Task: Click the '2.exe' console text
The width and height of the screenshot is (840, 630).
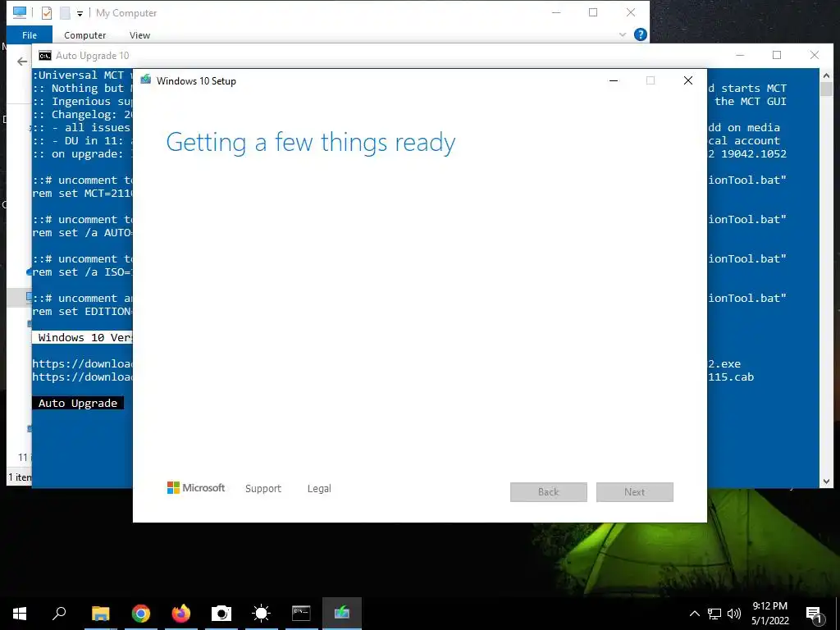Action: (x=724, y=363)
